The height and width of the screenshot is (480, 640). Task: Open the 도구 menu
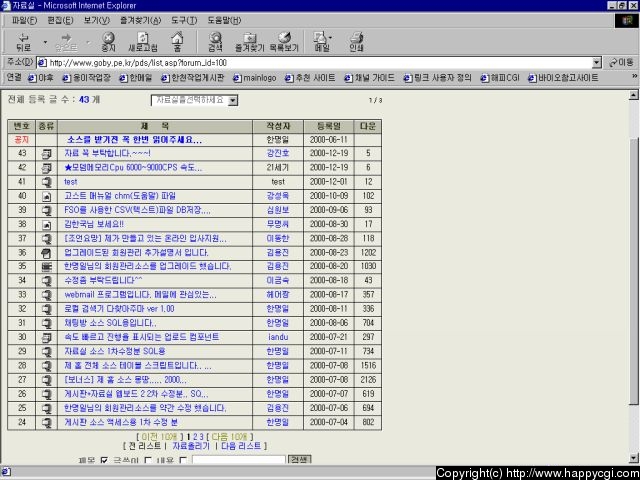pyautogui.click(x=184, y=20)
